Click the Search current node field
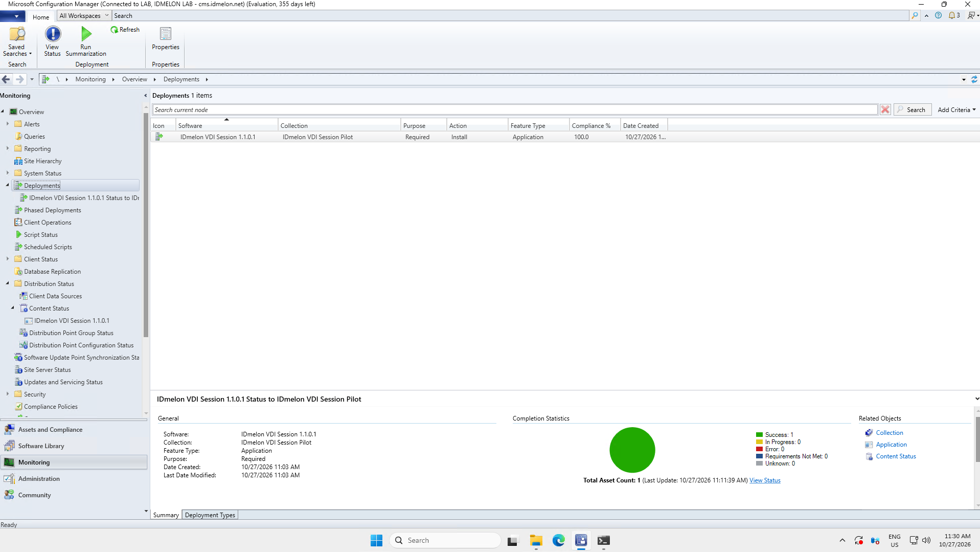Screen dimensions: 980x552 515,110
